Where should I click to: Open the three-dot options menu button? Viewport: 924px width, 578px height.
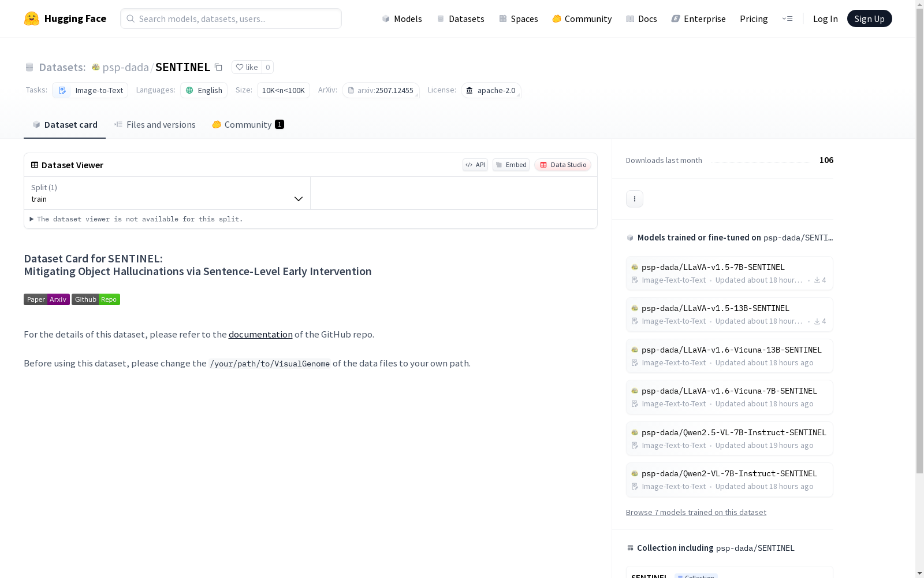coord(635,199)
